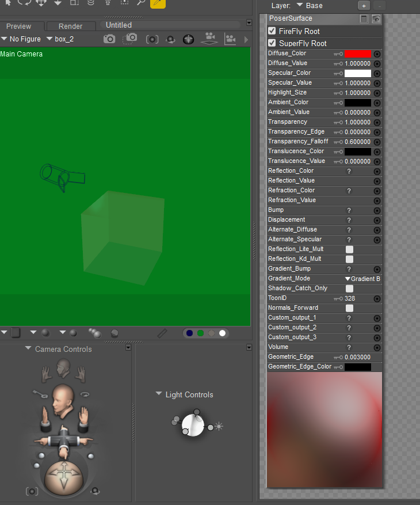Select the Magnifier zoom tool
This screenshot has height=505, width=420.
pos(140,2)
